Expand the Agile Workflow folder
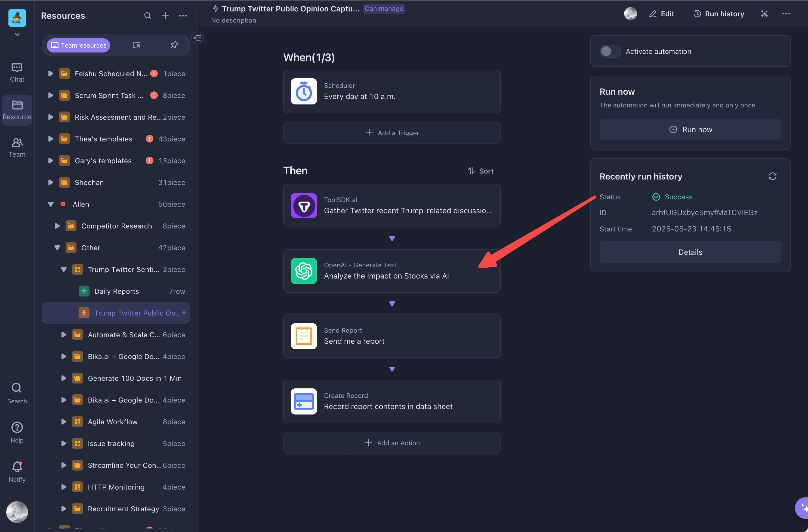The image size is (808, 532). [x=63, y=422]
